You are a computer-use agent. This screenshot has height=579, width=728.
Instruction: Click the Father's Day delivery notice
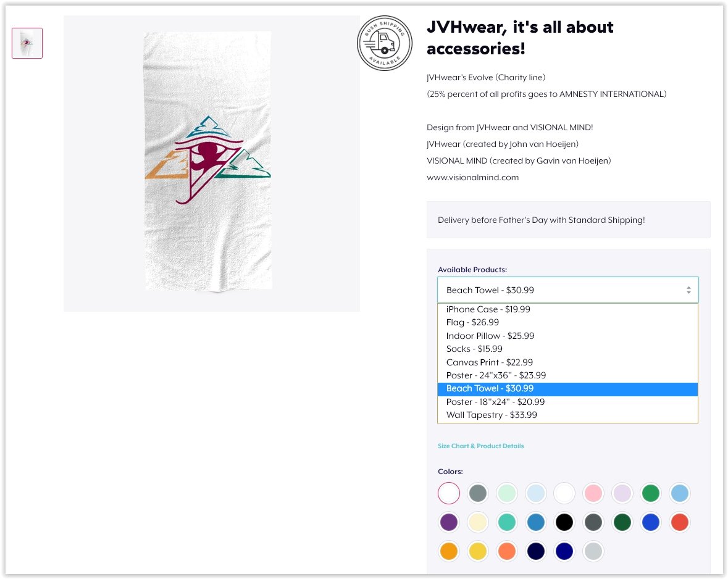coord(568,220)
